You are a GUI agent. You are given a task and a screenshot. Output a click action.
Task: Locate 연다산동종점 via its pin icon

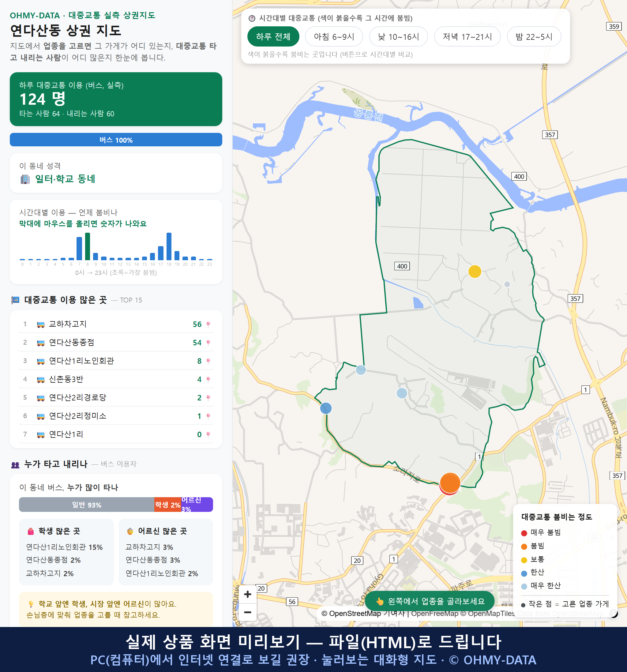[x=208, y=343]
